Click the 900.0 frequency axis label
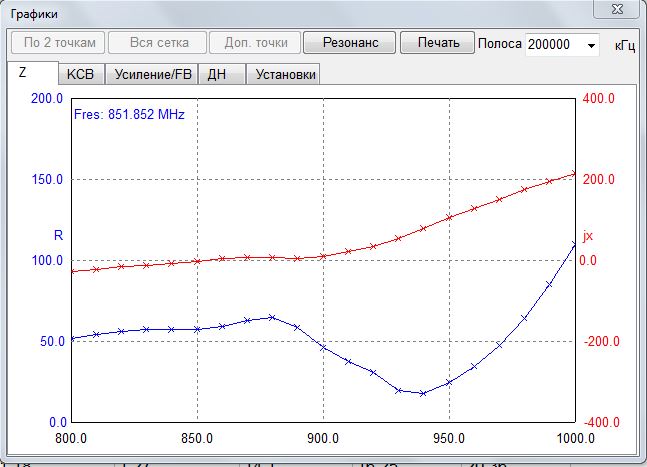 pyautogui.click(x=323, y=438)
